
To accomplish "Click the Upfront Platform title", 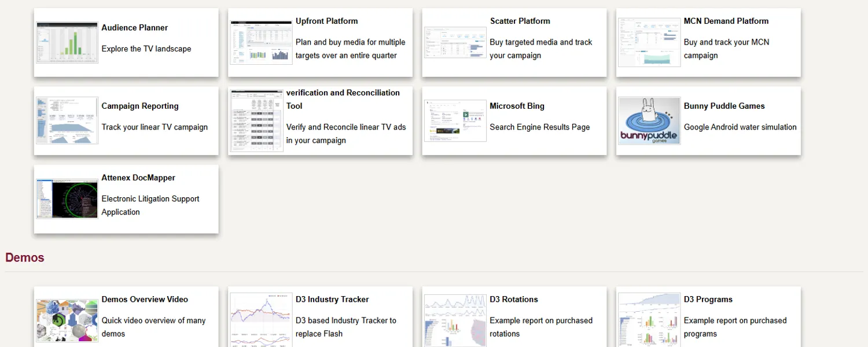I will coord(327,21).
